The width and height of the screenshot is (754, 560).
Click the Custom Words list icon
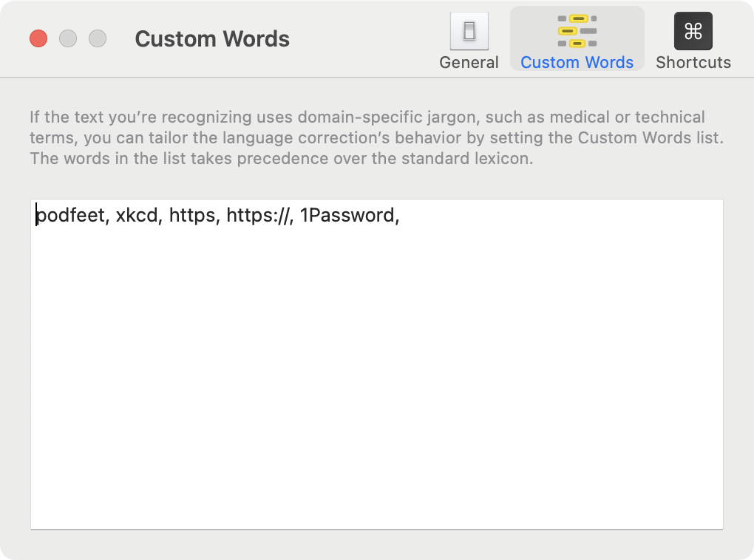pos(577,31)
